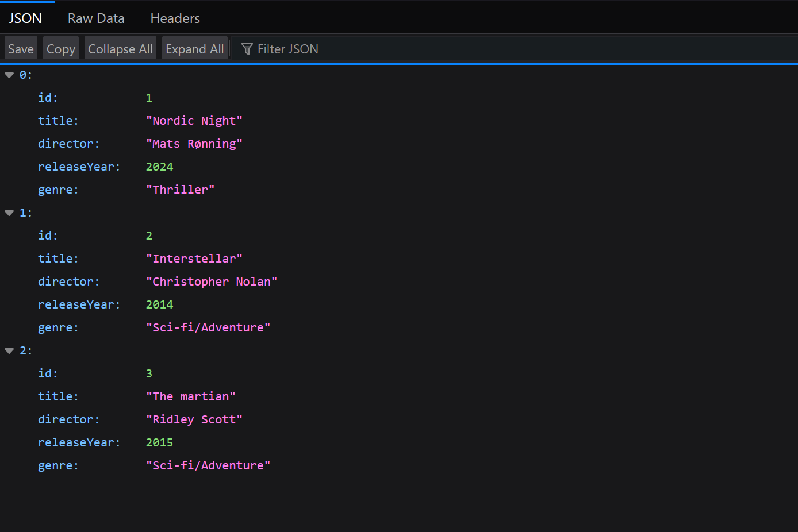Select the id value 3
798x532 pixels.
point(149,373)
